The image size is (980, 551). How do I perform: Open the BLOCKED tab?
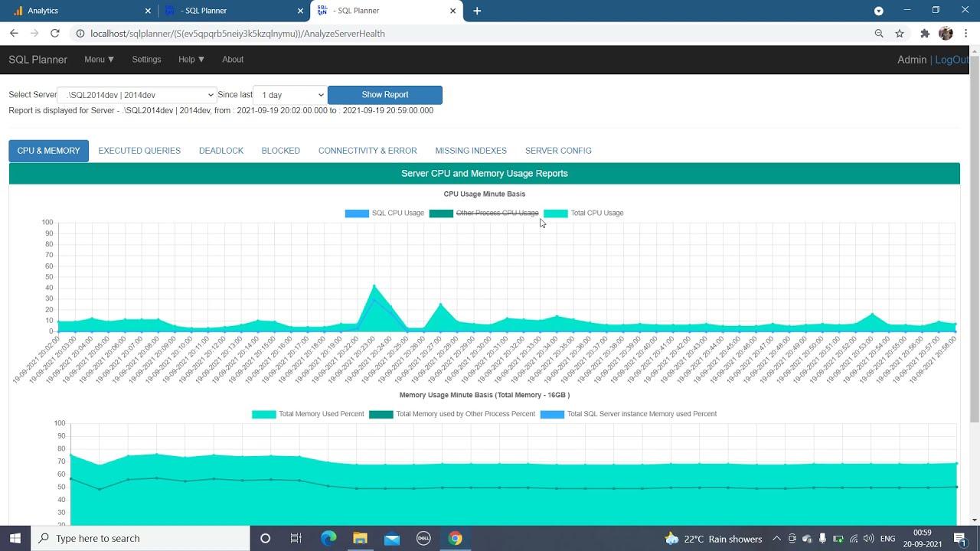pyautogui.click(x=281, y=151)
